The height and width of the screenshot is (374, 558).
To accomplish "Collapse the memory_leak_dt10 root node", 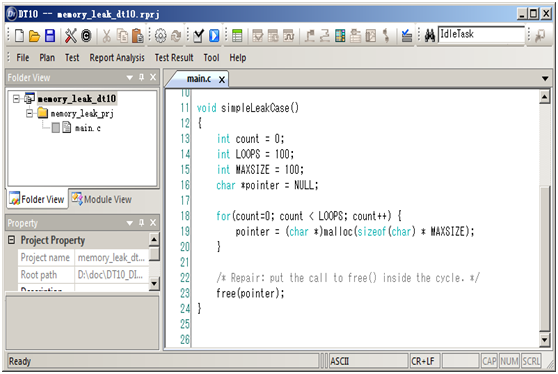I will click(x=16, y=99).
